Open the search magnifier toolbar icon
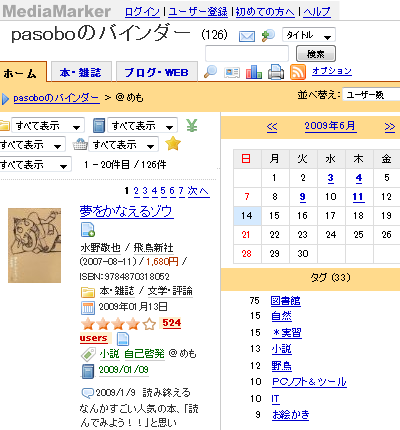The image size is (400, 430). pos(210,72)
